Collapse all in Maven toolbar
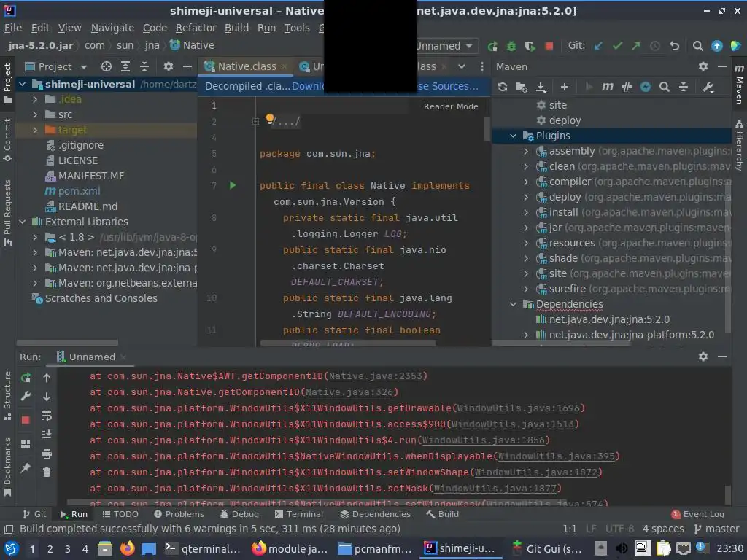Screen dimensions: 747x560 pyautogui.click(x=683, y=87)
